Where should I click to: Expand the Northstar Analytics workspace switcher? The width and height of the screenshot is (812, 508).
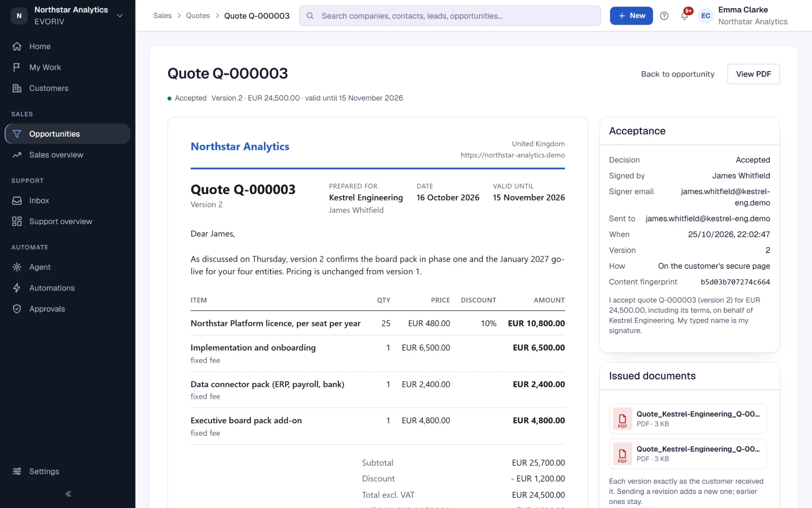[67, 16]
